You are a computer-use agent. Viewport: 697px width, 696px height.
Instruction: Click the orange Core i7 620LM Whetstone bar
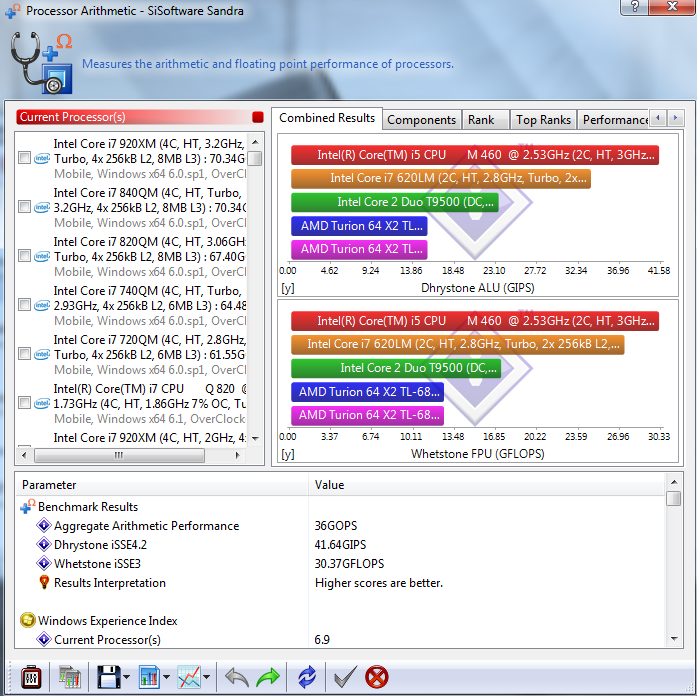pos(457,344)
